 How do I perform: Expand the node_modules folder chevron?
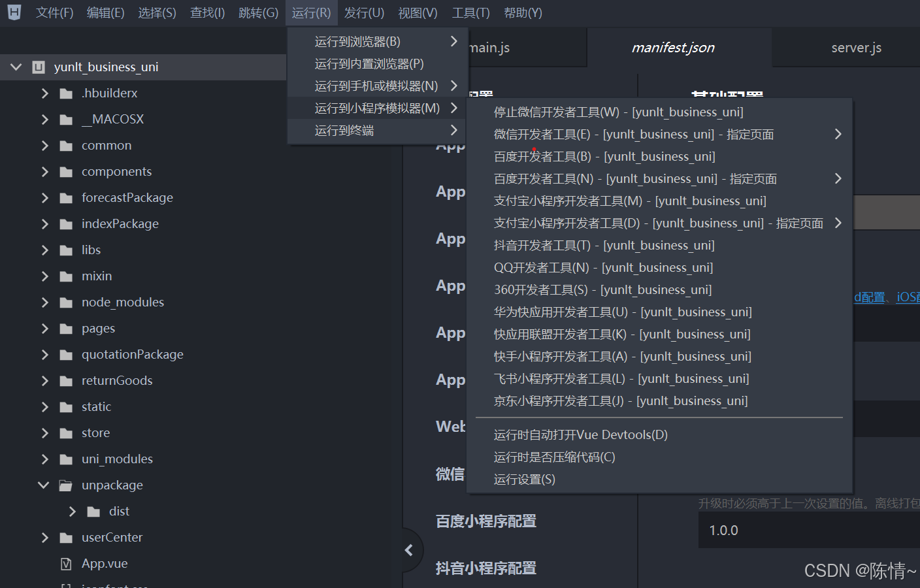point(44,302)
